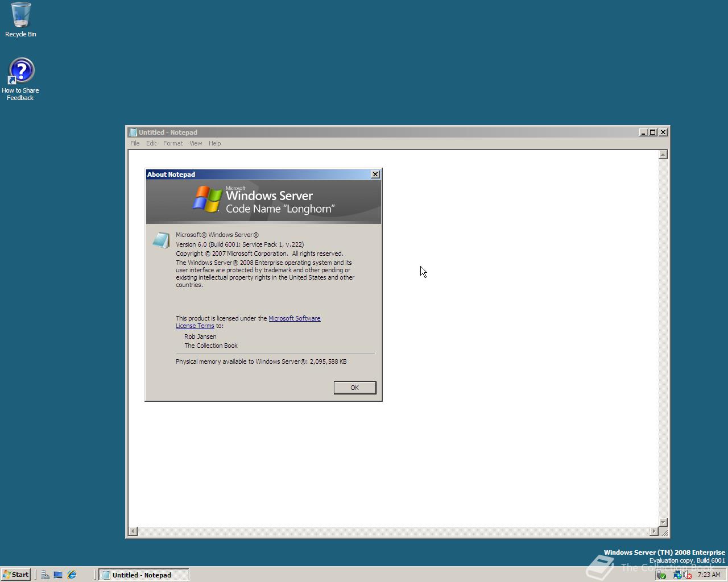Click Safely Remove Hardware tray icon
This screenshot has width=728, height=582.
point(661,575)
